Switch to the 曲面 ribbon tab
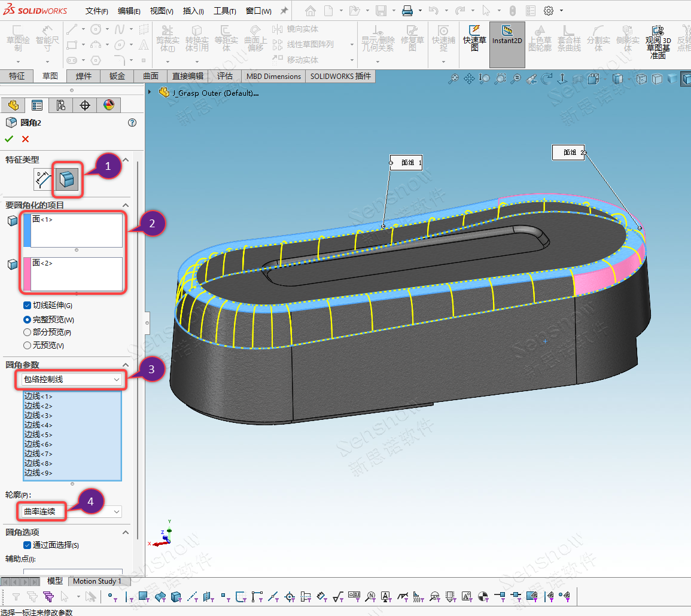 click(151, 76)
